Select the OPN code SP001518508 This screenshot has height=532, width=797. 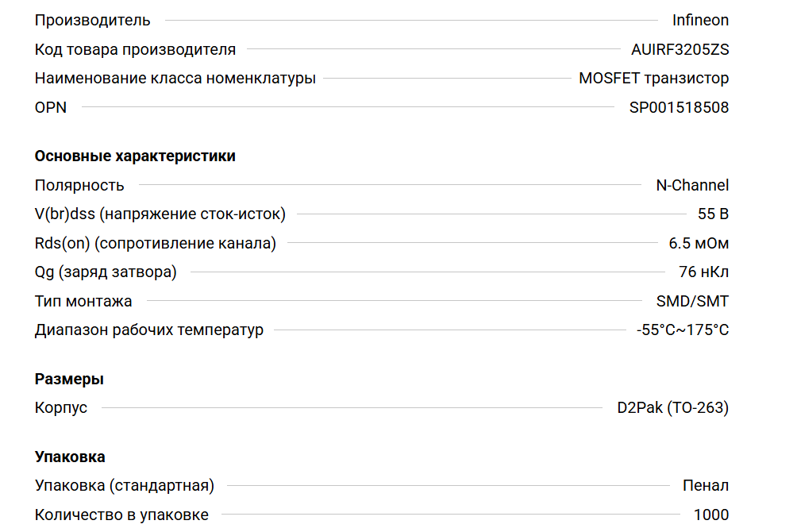[x=679, y=107]
